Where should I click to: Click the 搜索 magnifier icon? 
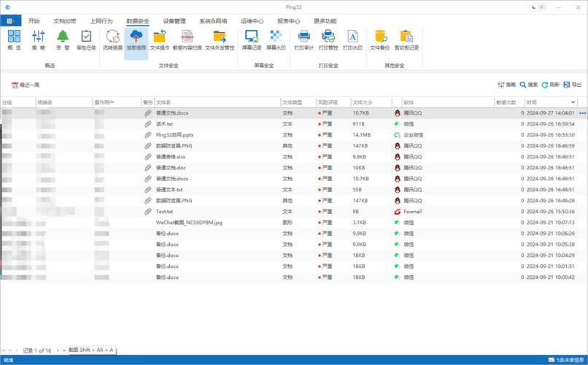tap(523, 85)
